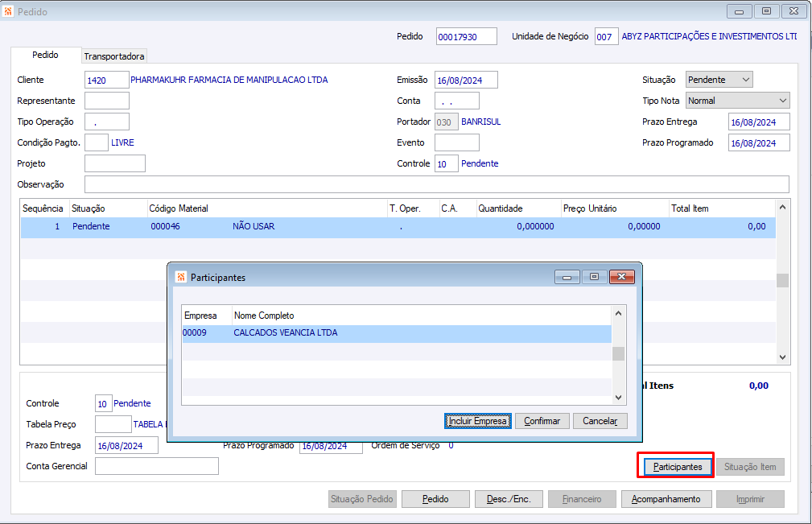Viewport: 812px width, 524px height.
Task: Click the Preço Unitário column header
Action: [x=615, y=208]
